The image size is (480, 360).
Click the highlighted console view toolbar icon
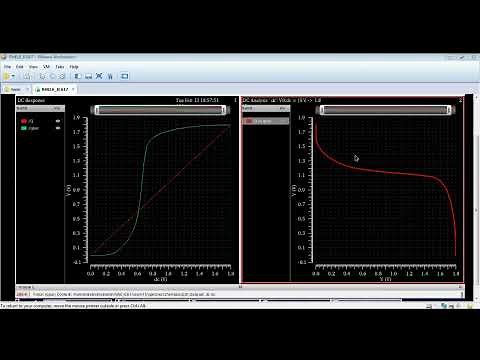124,76
